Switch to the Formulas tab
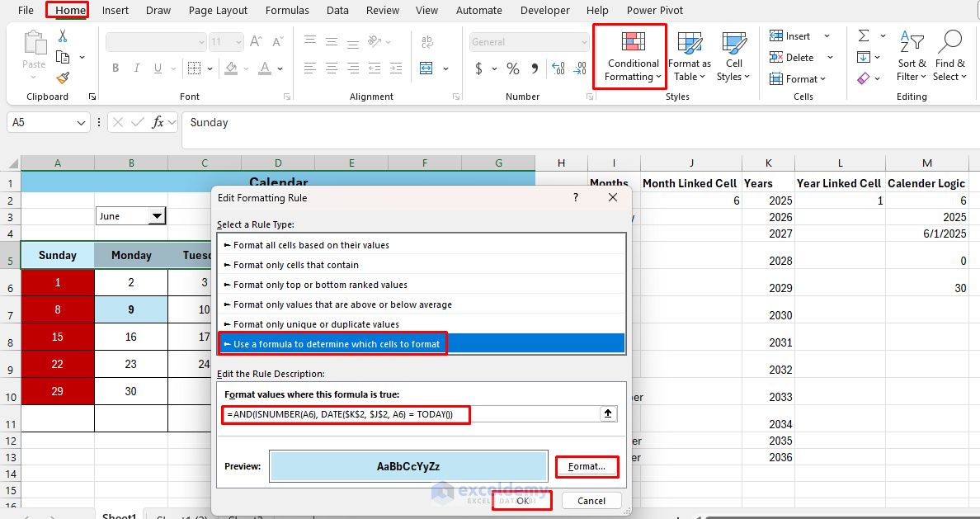The width and height of the screenshot is (980, 519). tap(288, 10)
